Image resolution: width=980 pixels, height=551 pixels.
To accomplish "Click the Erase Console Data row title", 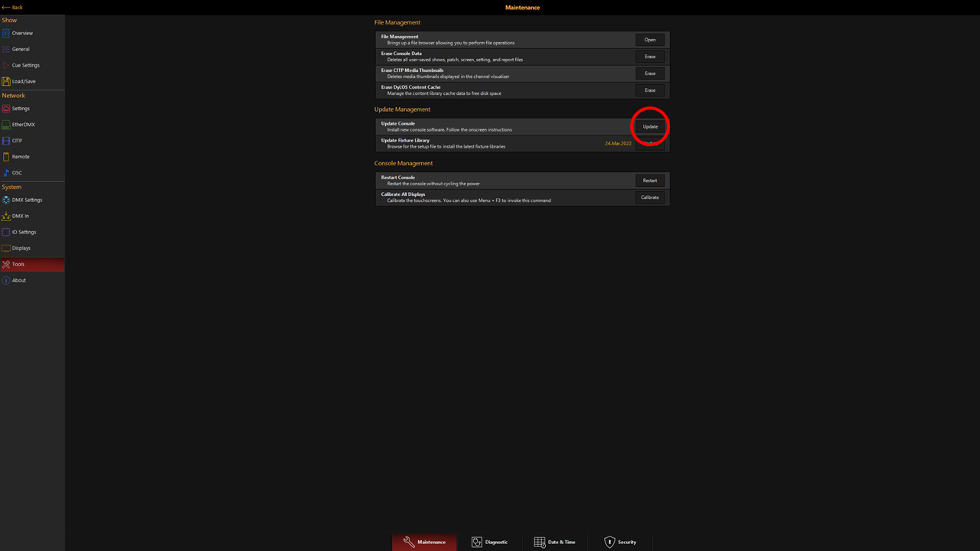I will [401, 54].
